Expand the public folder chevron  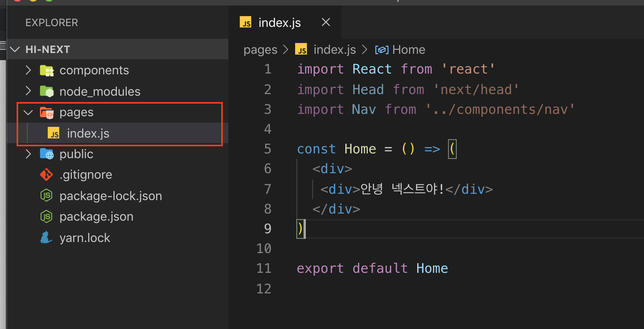click(x=28, y=154)
